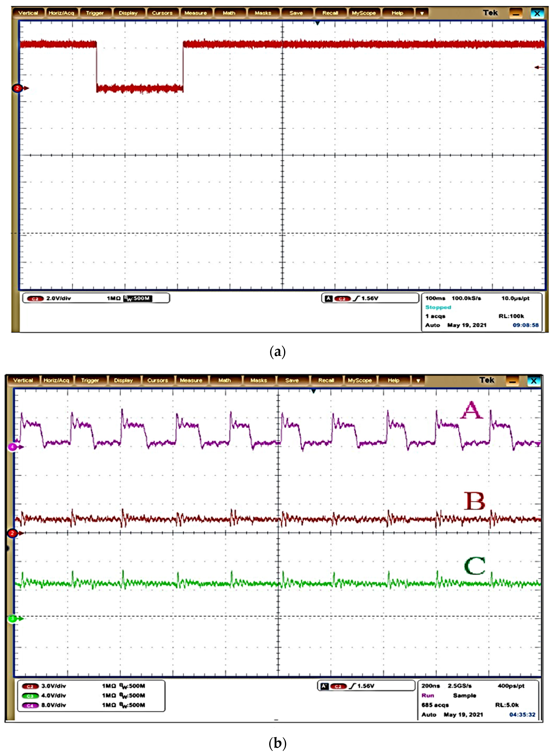This screenshot has height=756, width=554.
Task: Open the Vertical menu in top scope
Action: tap(28, 13)
